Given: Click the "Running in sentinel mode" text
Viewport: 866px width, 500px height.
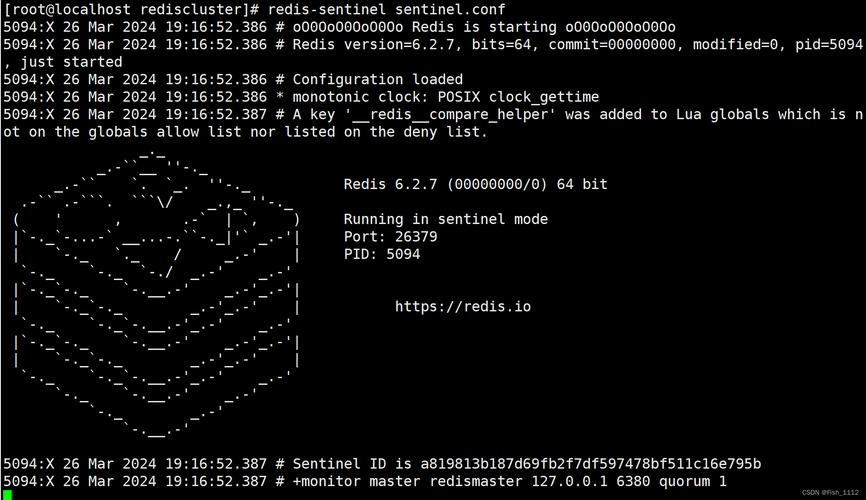Looking at the screenshot, I should click(x=445, y=219).
